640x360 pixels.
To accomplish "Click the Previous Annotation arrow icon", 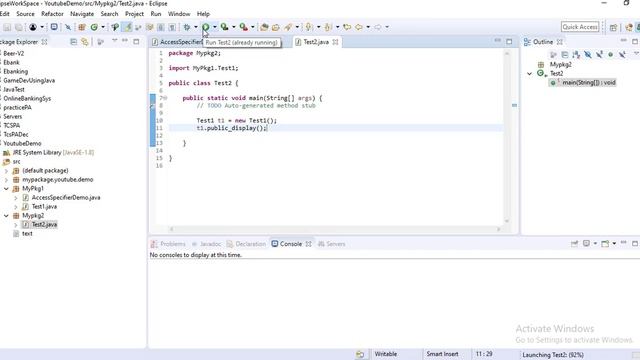I will pyautogui.click(x=328, y=27).
